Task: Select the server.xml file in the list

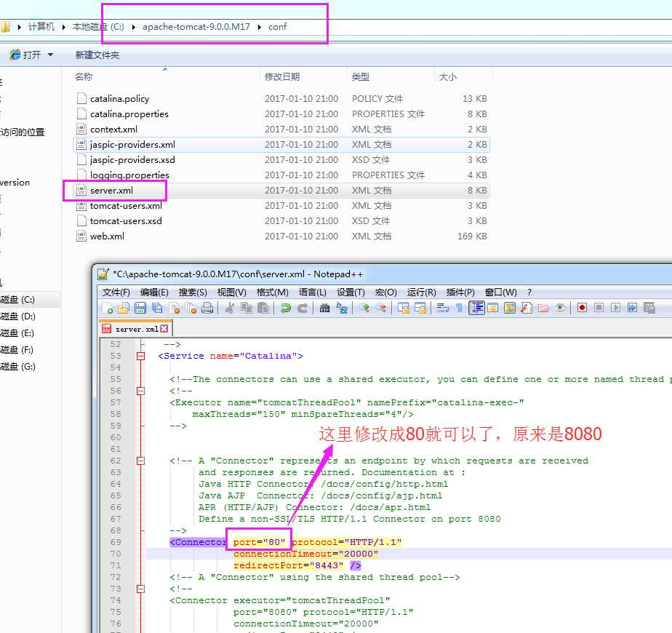Action: tap(111, 191)
